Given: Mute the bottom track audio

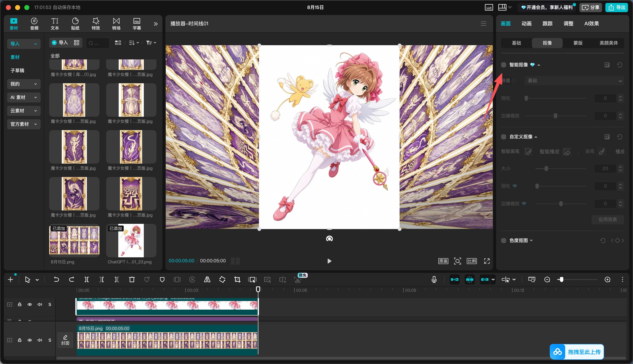Looking at the screenshot, I should point(40,340).
